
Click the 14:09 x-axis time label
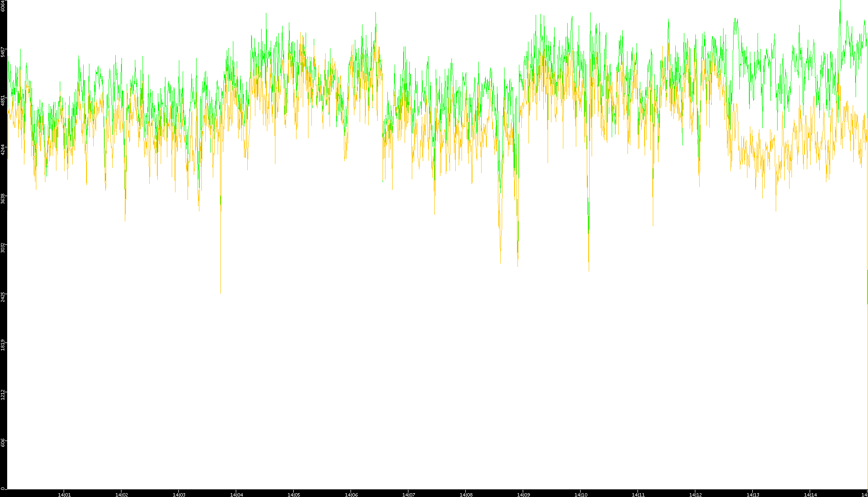tap(523, 495)
